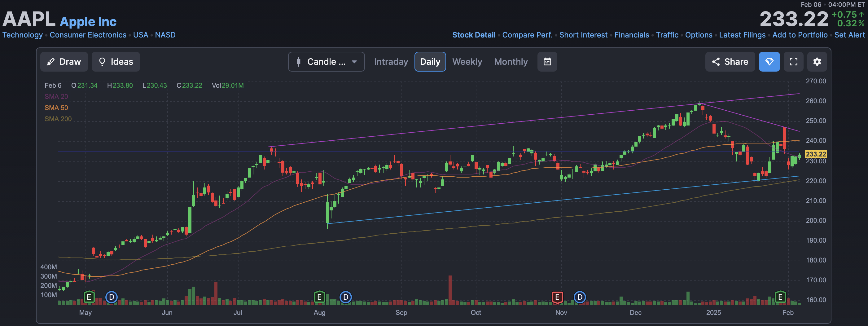Click the May earnings E marker
The width and height of the screenshot is (868, 326).
pyautogui.click(x=89, y=297)
